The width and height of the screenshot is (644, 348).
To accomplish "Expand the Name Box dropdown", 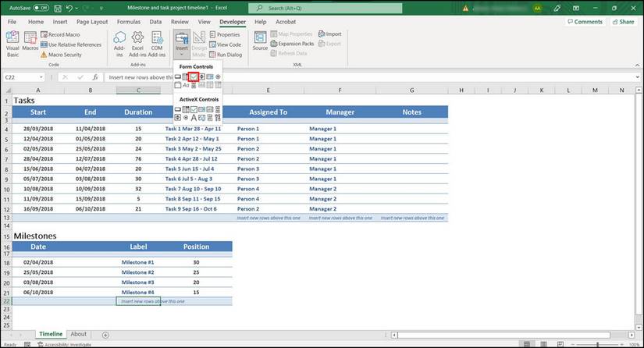I will [41, 77].
